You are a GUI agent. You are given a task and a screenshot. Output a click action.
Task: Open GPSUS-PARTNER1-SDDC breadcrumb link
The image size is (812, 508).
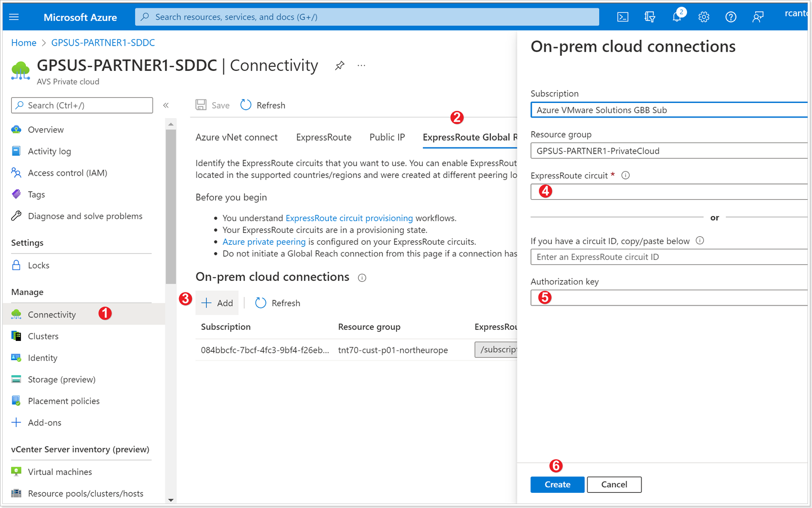(103, 43)
